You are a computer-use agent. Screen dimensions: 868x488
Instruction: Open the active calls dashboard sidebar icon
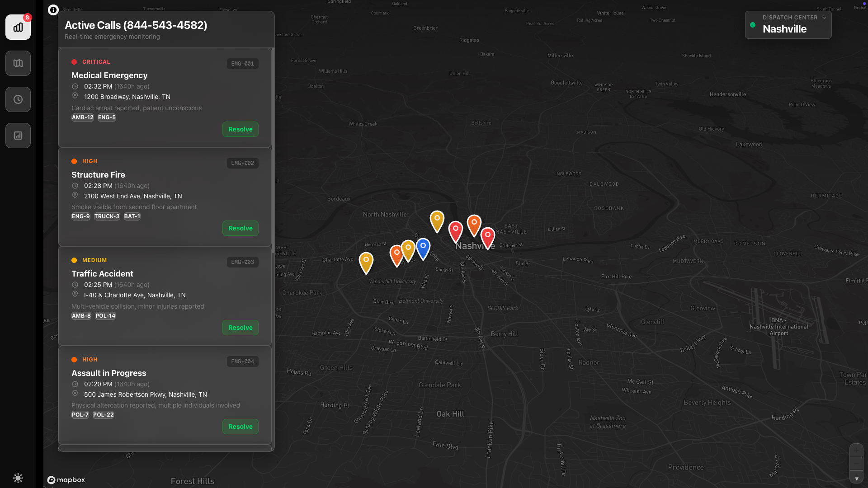tap(18, 27)
